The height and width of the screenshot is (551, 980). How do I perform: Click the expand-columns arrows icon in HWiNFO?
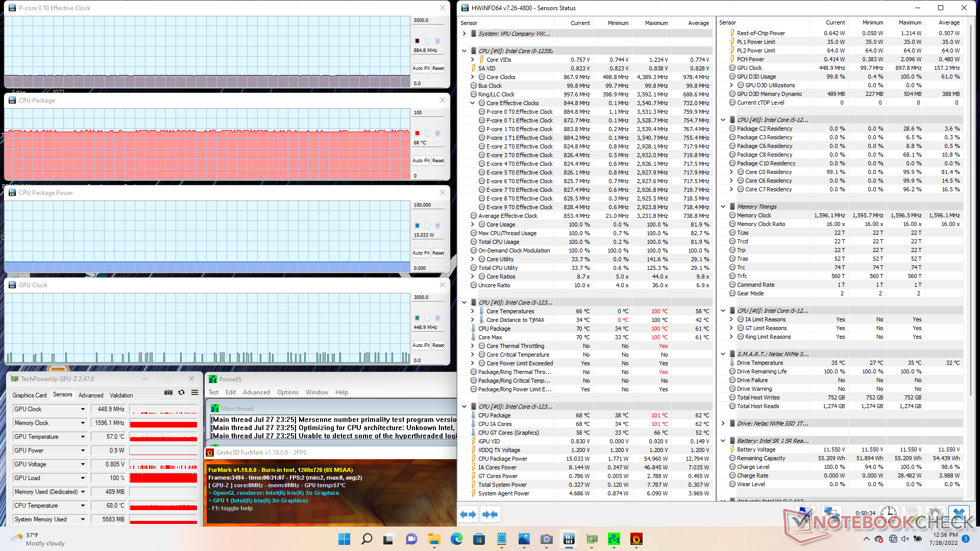tap(468, 514)
